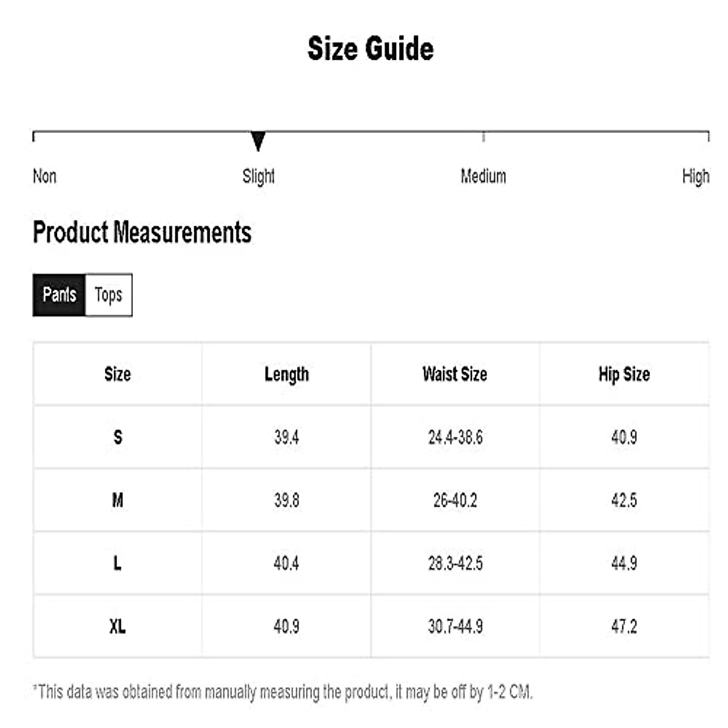Screen dimensions: 728x728
Task: Click the Waist Size column header
Action: pos(455,374)
